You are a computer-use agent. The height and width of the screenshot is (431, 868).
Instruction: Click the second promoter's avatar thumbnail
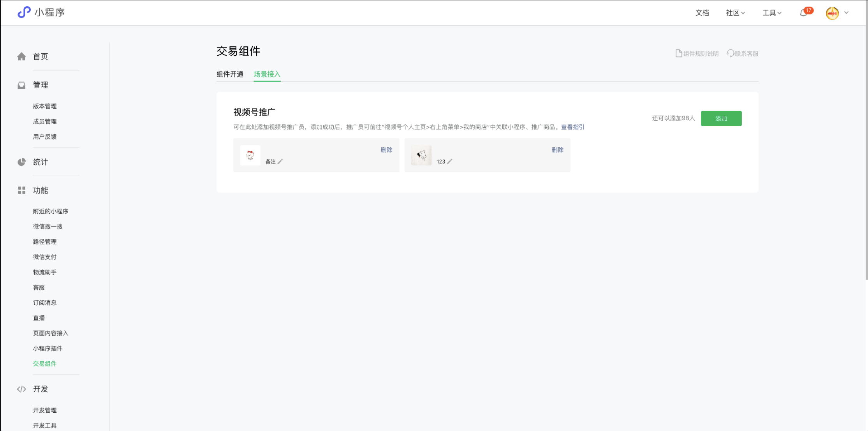pyautogui.click(x=421, y=155)
